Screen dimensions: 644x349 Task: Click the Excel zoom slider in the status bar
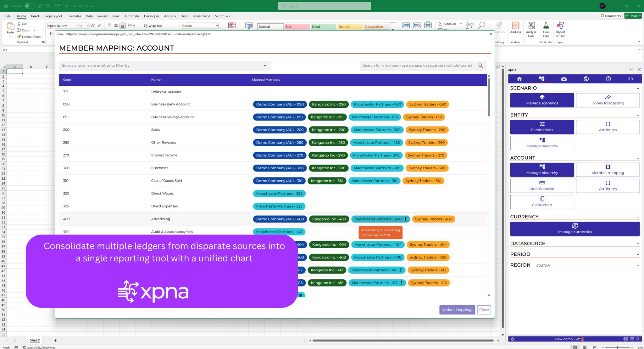617,347
